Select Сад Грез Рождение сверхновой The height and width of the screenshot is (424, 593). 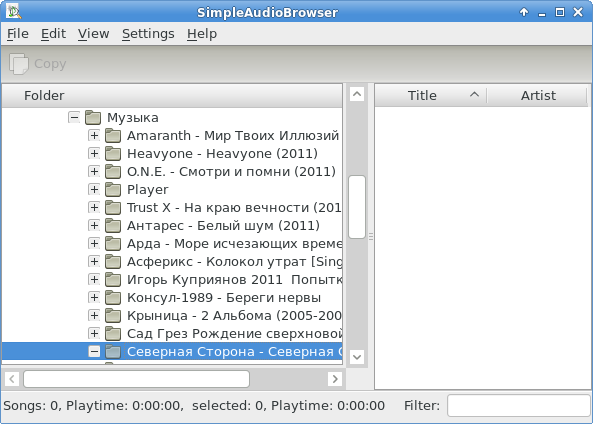pyautogui.click(x=234, y=334)
